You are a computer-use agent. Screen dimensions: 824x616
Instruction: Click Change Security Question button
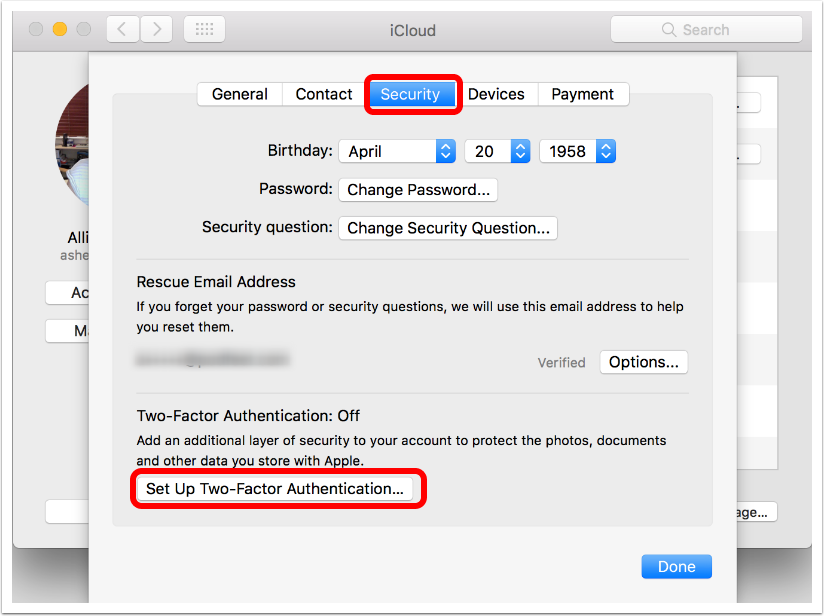(x=448, y=228)
